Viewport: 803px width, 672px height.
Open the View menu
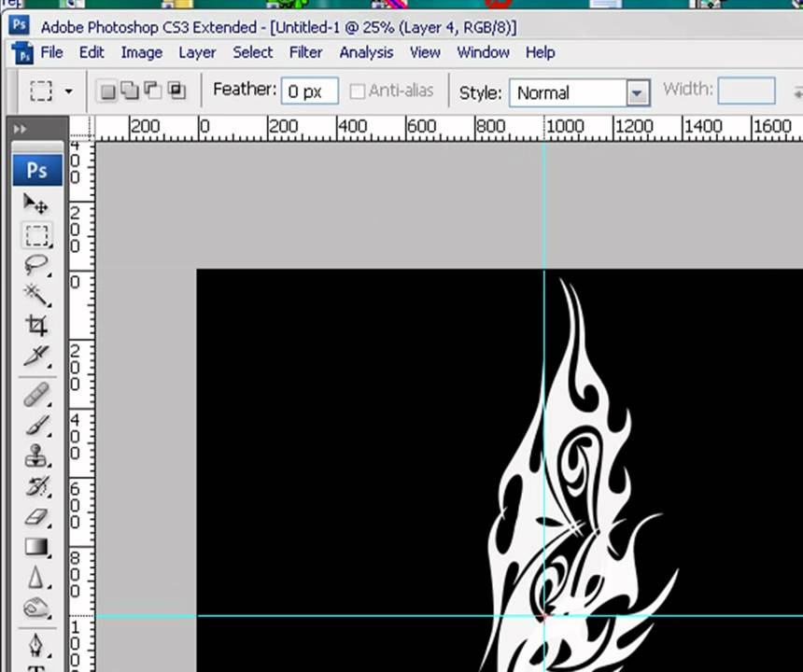[425, 52]
